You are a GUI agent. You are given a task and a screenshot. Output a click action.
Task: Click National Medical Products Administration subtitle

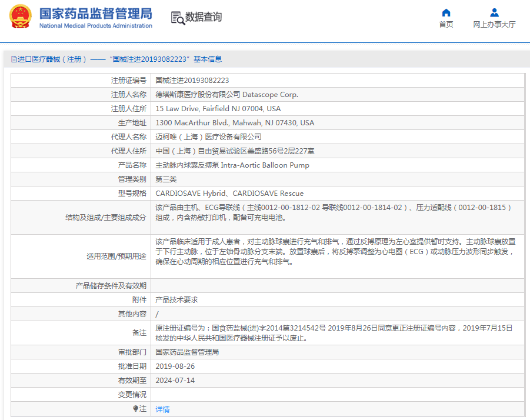pyautogui.click(x=95, y=26)
